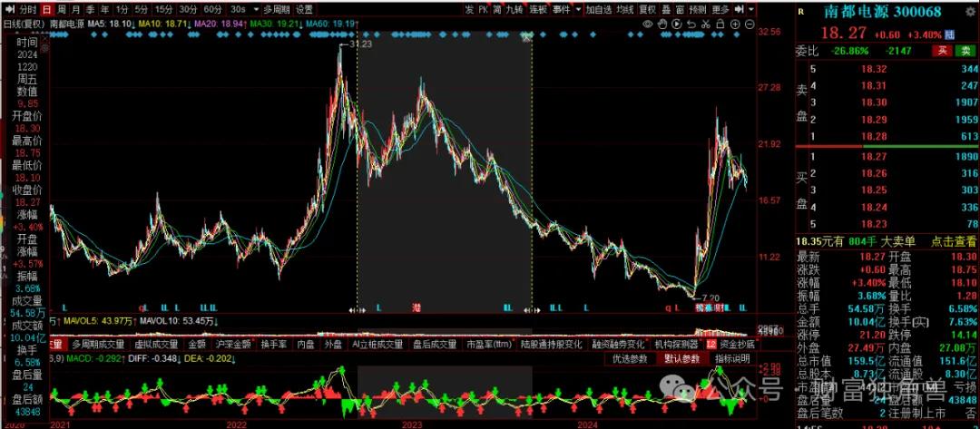980x429 pixels.
Task: Switch to the 换手率 indicator tab
Action: (274, 344)
